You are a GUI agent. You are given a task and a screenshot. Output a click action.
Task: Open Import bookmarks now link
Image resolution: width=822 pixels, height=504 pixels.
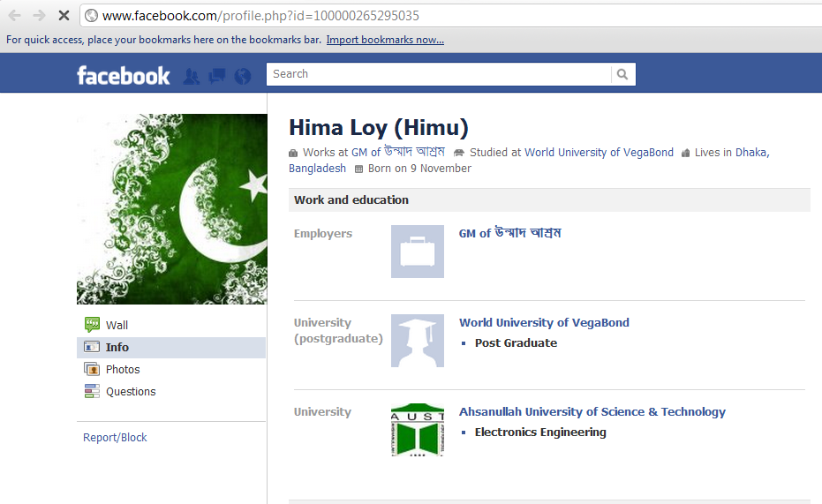(385, 40)
